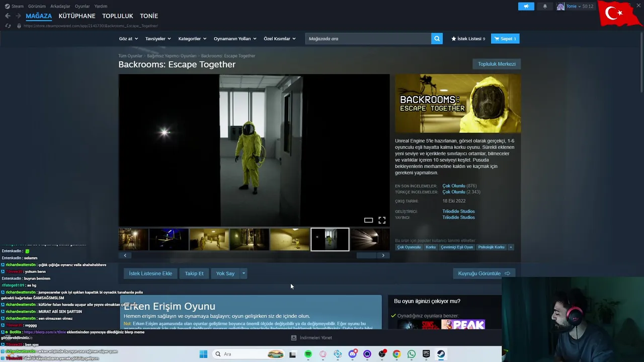The width and height of the screenshot is (644, 362).
Task: Open the Sepet cart button
Action: [505, 39]
